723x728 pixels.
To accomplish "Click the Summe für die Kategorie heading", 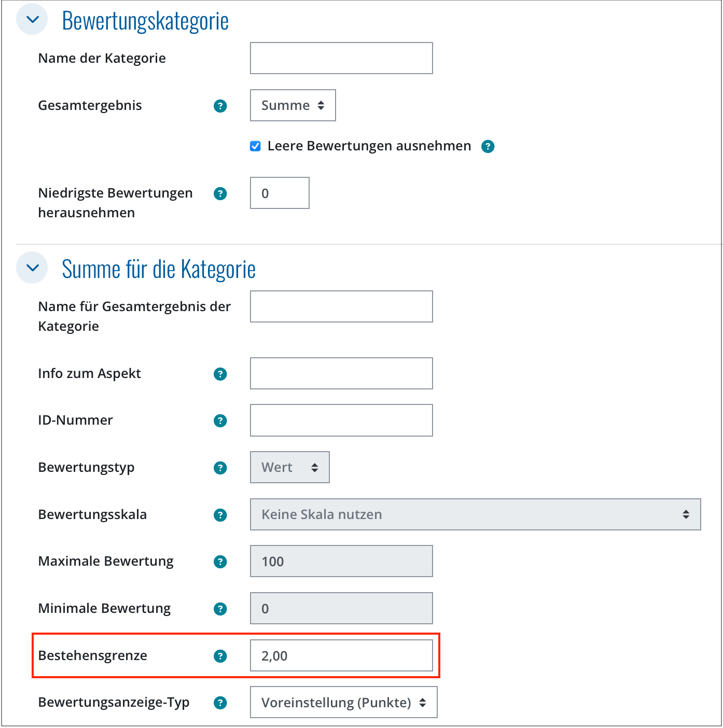I will pyautogui.click(x=159, y=269).
